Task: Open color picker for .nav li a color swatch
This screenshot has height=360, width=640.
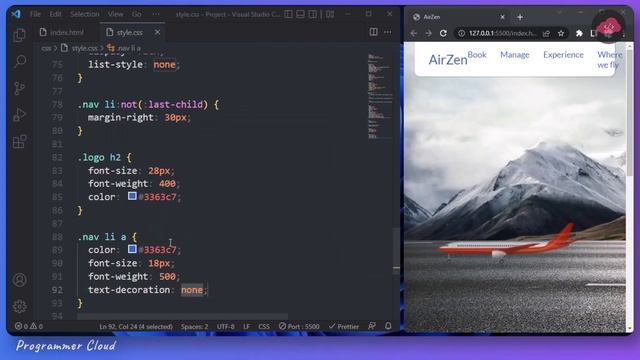Action: click(x=132, y=249)
